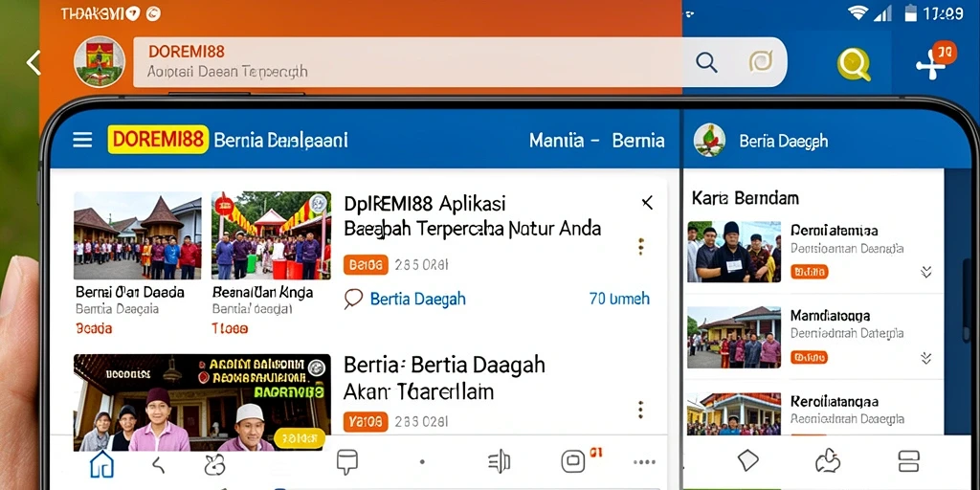Tap the spiral icon in search bar
Image resolution: width=980 pixels, height=490 pixels.
pos(761,61)
